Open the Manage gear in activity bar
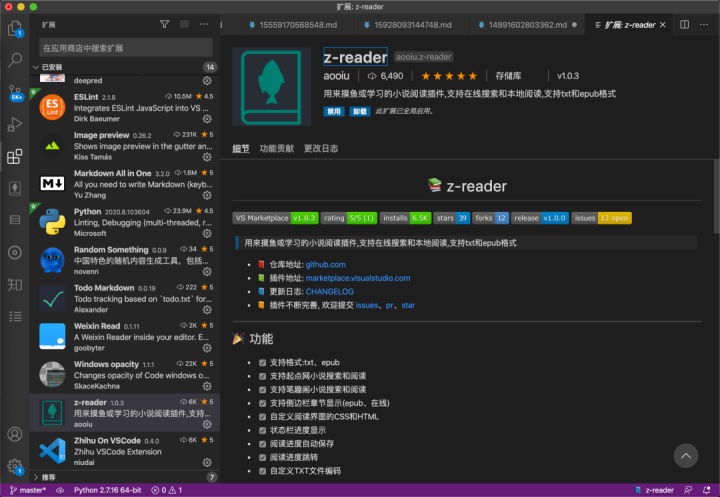720x497 pixels. (15, 466)
